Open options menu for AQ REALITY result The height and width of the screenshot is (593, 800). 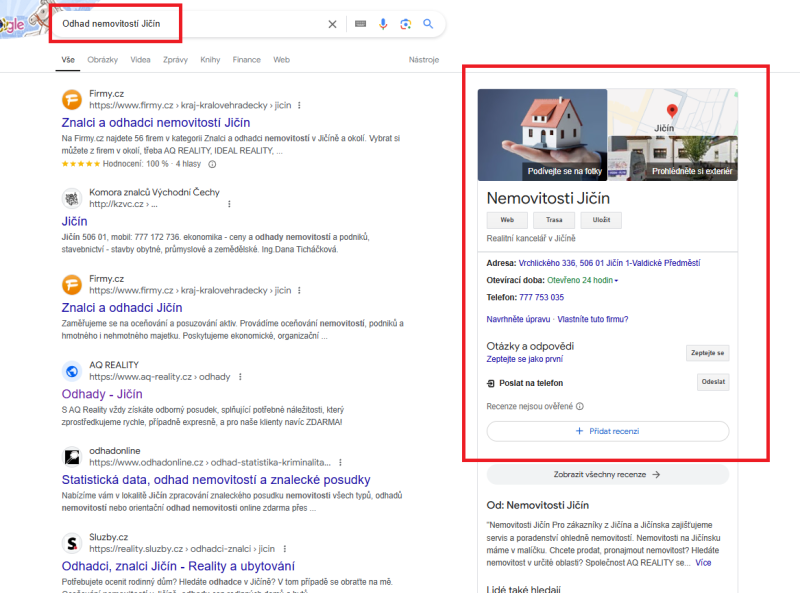(x=240, y=377)
